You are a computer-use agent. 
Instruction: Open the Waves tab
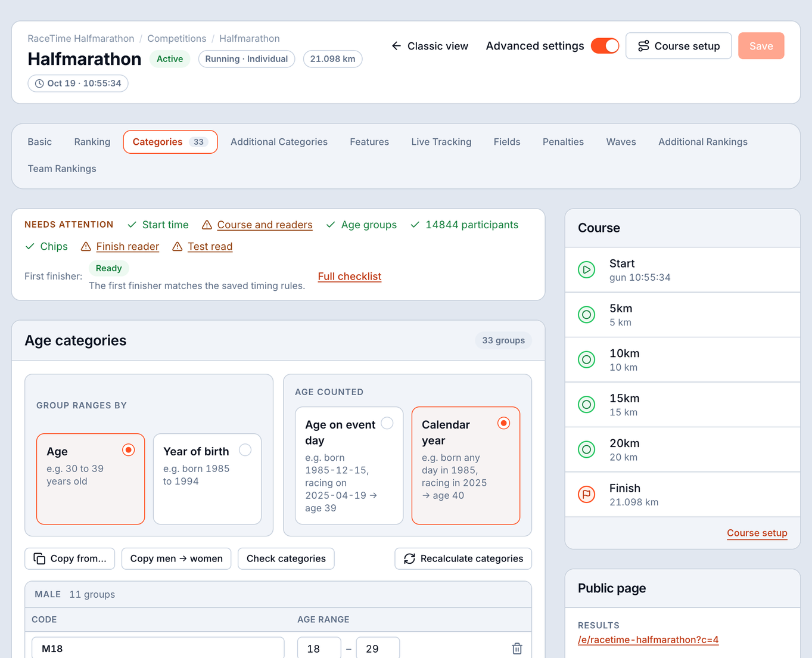pos(621,142)
